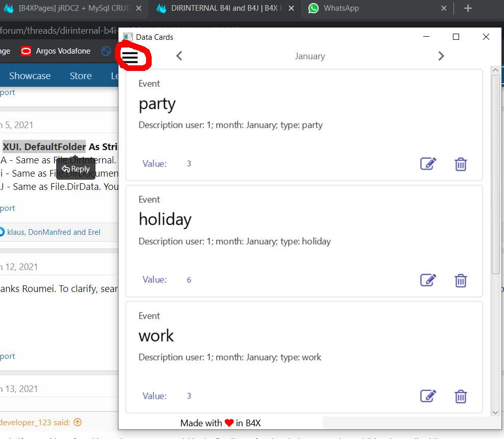Close the jRDC2 + MySql CRUD tab

point(138,8)
